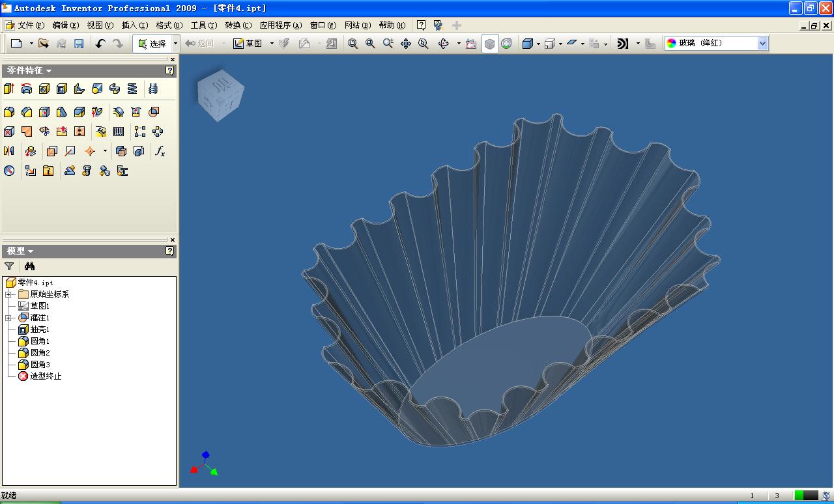
Task: Click the Pan view icon
Action: [x=406, y=44]
